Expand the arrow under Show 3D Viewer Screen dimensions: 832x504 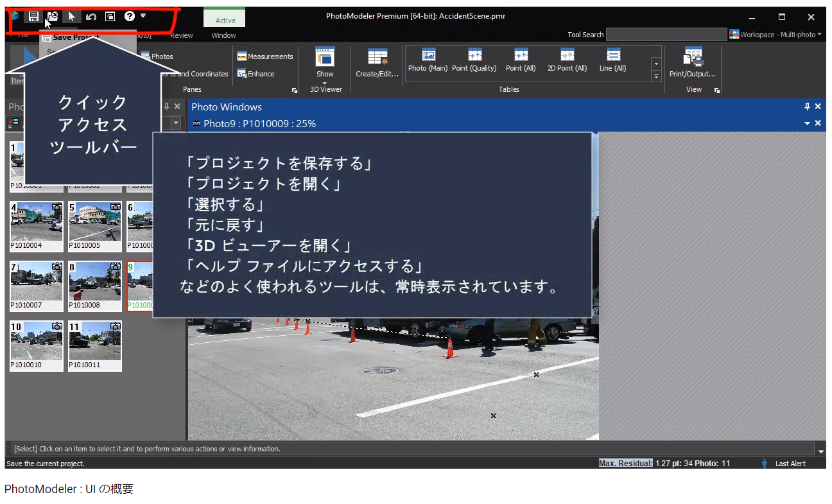[x=325, y=83]
